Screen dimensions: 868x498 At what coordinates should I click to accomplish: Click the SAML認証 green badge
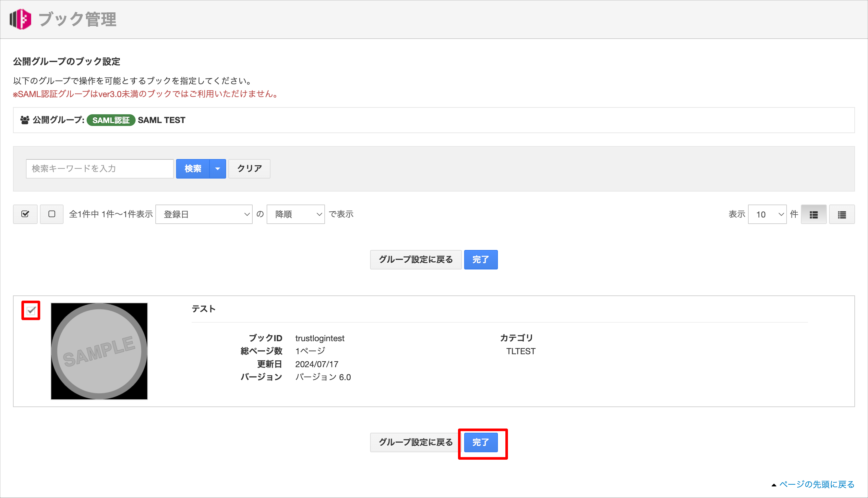(x=111, y=120)
